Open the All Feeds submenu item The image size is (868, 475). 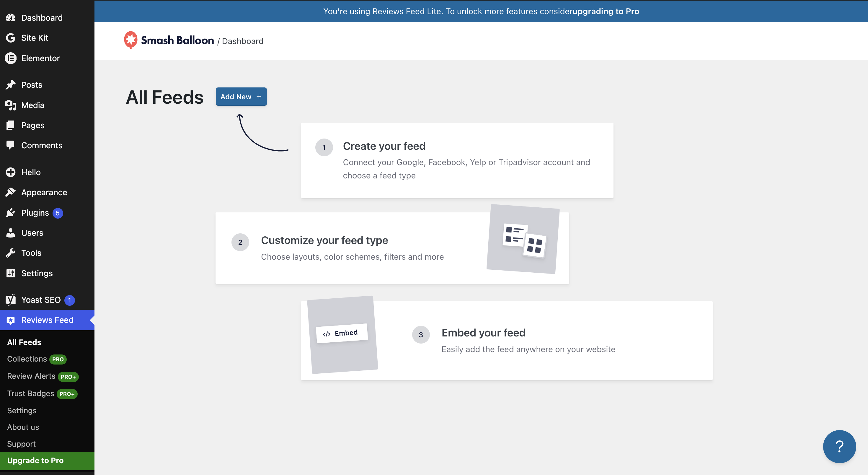click(24, 342)
